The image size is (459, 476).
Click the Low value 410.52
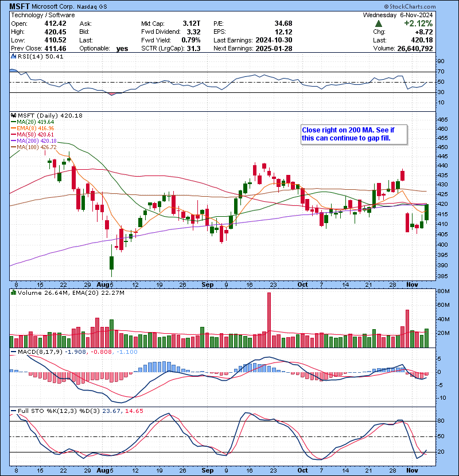pyautogui.click(x=55, y=40)
